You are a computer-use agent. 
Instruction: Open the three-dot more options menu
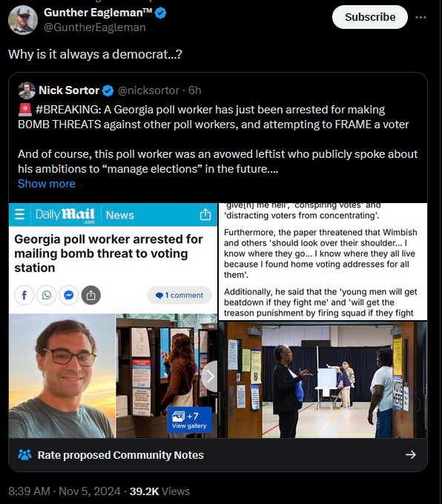tap(420, 17)
